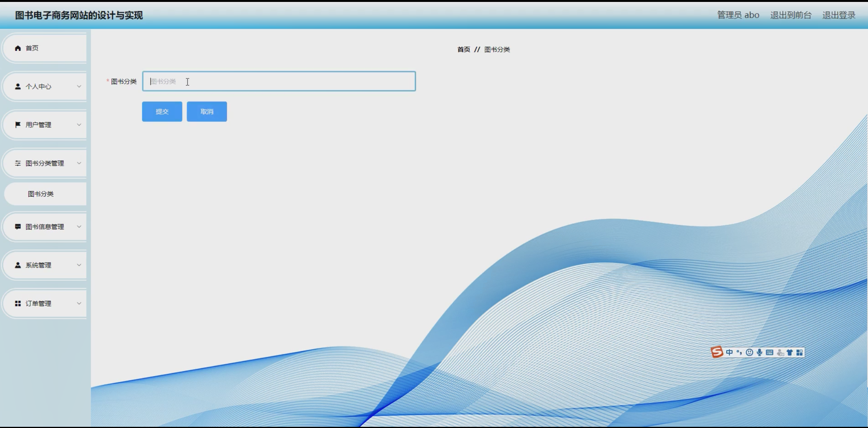This screenshot has width=868, height=428.
Task: Collapse the 图书分类管理 menu chevron
Action: pos(79,163)
